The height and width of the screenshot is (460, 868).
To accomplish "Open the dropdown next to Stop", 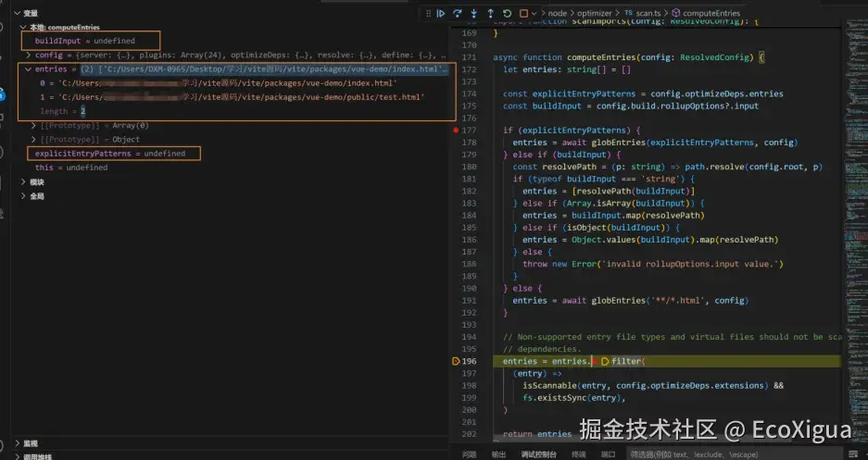I will pyautogui.click(x=535, y=13).
